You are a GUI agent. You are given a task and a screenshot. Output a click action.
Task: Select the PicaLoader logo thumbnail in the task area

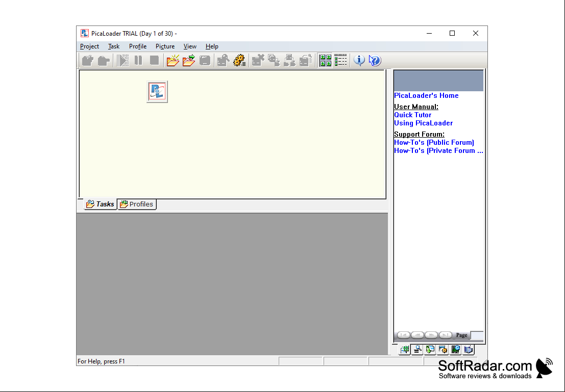pos(157,92)
